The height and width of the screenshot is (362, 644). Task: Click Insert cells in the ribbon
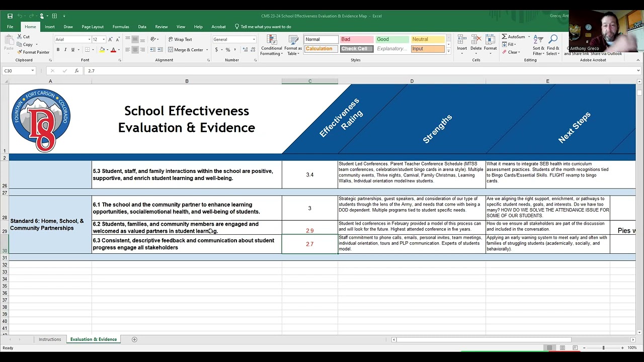point(462,45)
